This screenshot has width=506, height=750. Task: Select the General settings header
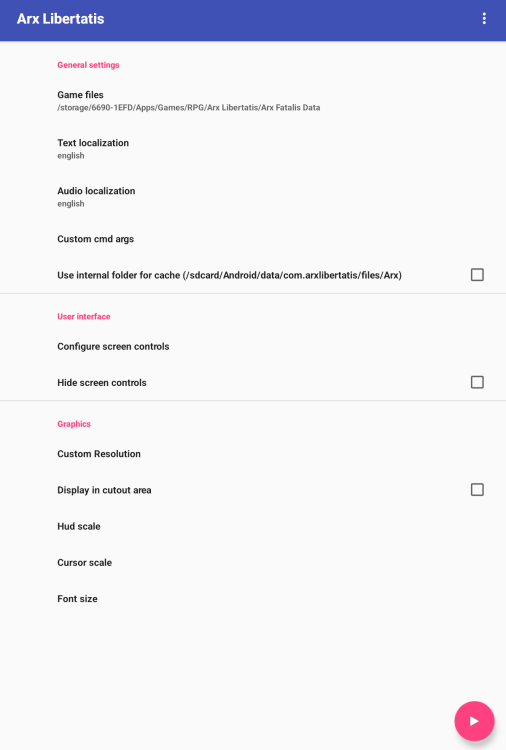[x=88, y=65]
